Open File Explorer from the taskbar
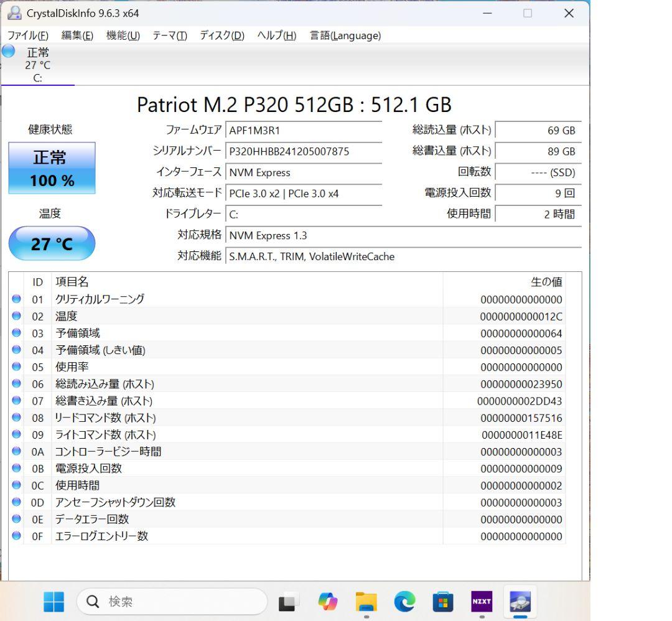This screenshot has width=672, height=621. tap(366, 602)
